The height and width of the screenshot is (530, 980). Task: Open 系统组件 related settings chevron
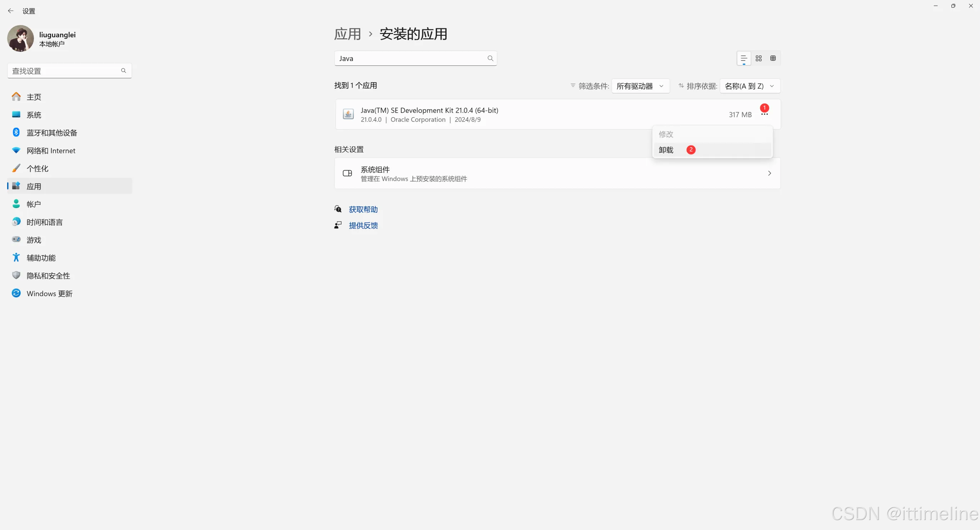tap(769, 173)
